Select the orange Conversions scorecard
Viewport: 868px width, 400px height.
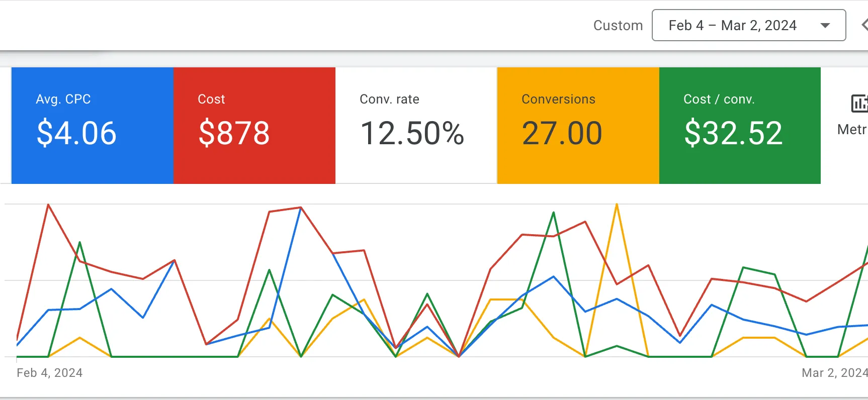click(578, 126)
